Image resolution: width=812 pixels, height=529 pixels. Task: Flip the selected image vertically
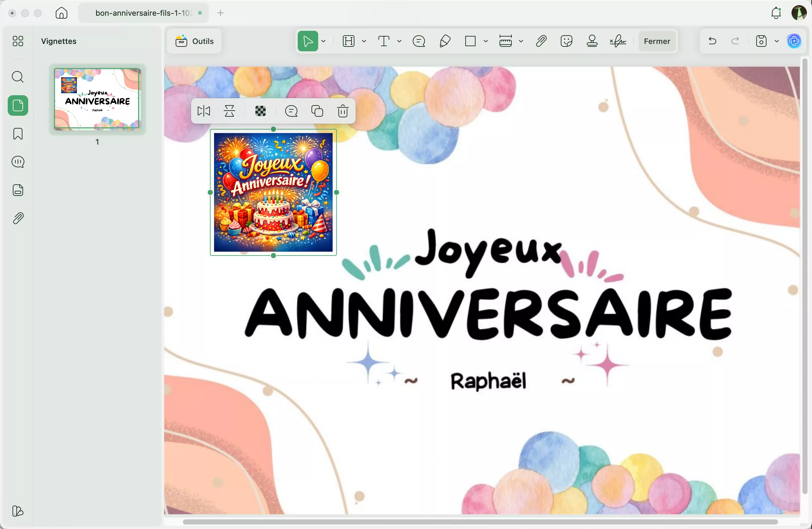point(229,111)
